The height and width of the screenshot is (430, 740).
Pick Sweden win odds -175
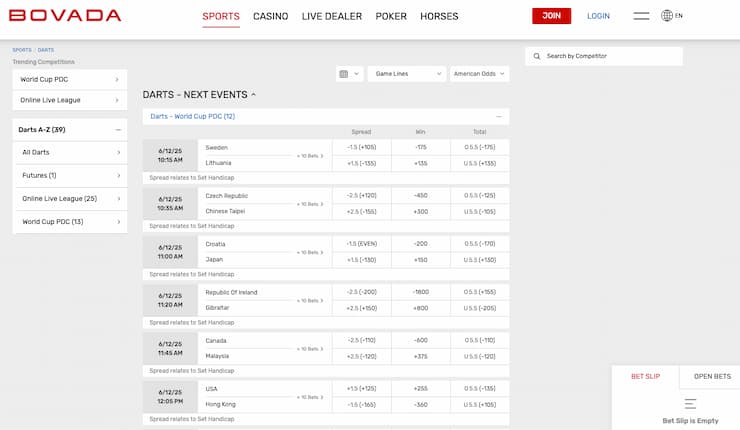click(420, 147)
